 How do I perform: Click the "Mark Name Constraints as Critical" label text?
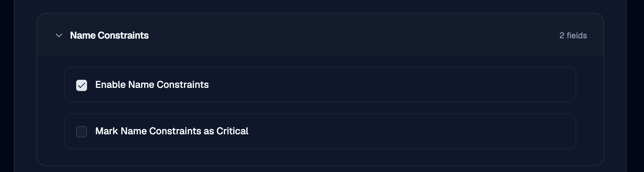point(172,131)
